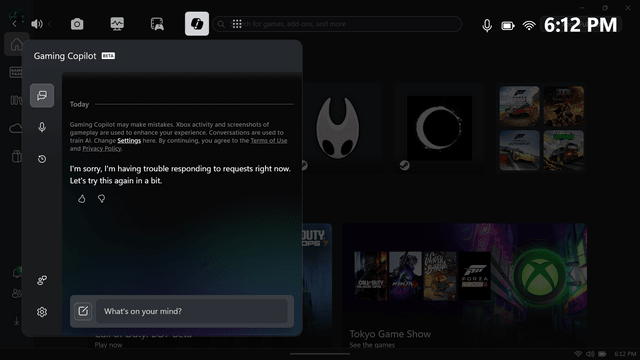
Task: Click the taskbar Wi-Fi icon at bottom right
Action: click(578, 354)
